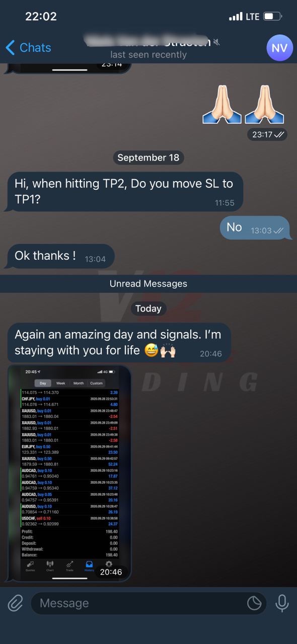Select the 'Again an amazing day' message
This screenshot has height=644, width=297.
point(119,343)
